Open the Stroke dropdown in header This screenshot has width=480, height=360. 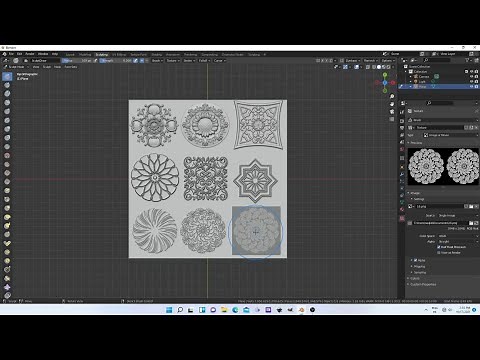pos(189,61)
